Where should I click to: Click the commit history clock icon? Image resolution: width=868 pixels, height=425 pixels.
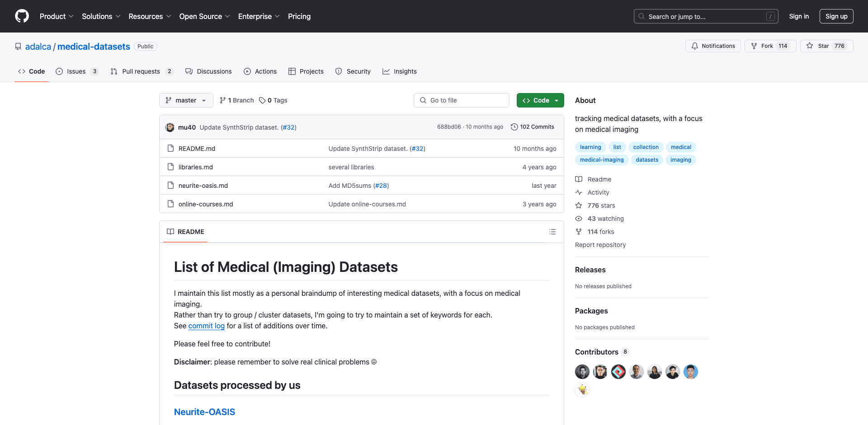coord(514,127)
